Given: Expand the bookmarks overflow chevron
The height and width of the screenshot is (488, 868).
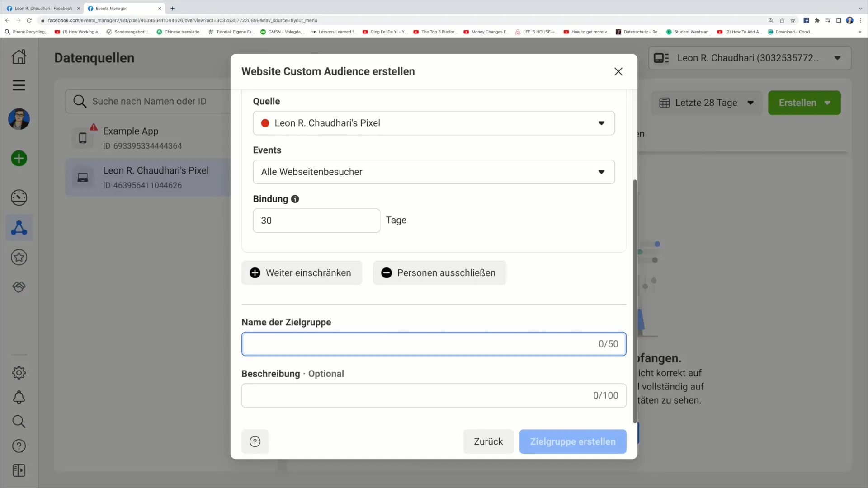Looking at the screenshot, I should [860, 32].
